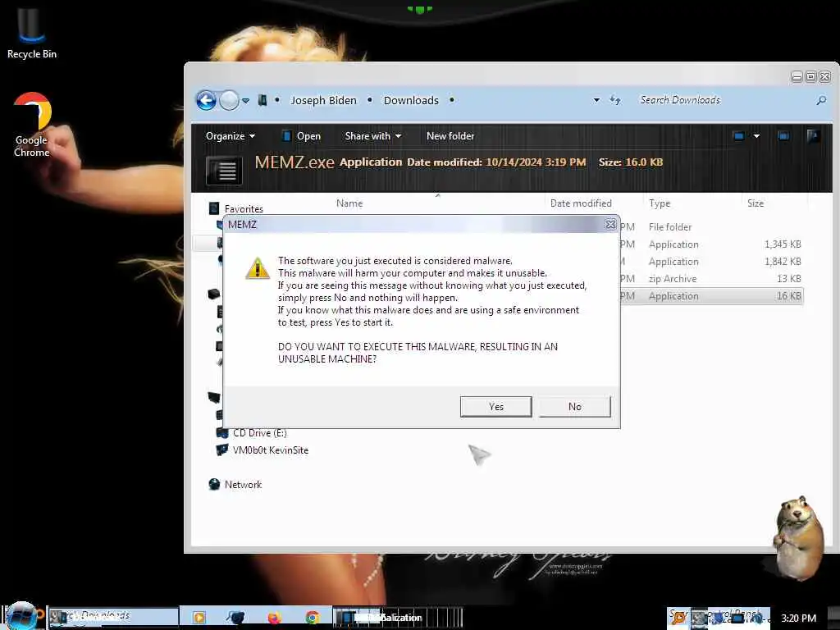Open Chrome from the taskbar
This screenshot has width=840, height=630.
point(313,617)
